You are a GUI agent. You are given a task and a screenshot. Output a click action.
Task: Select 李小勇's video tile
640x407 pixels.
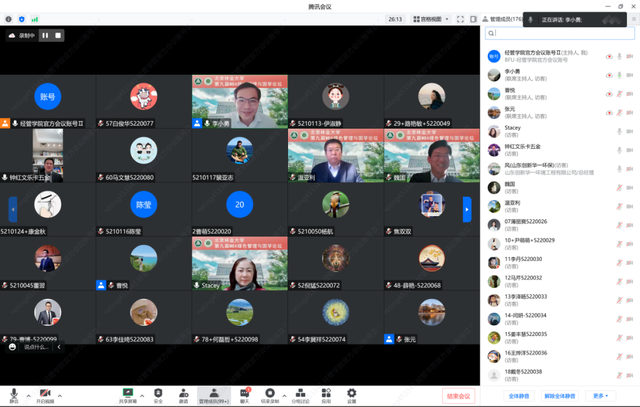tap(240, 102)
